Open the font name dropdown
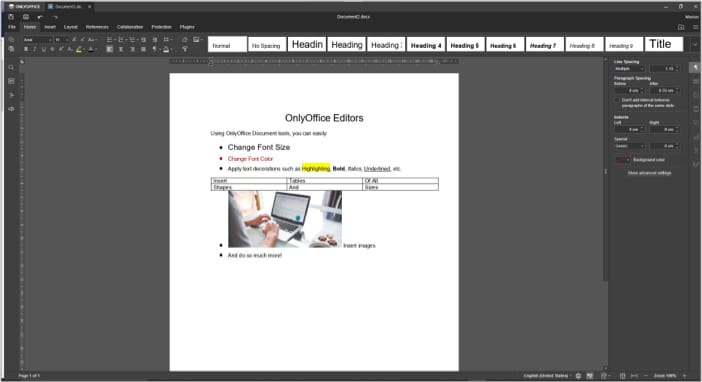Viewport: 702px width, 382px height. (38, 40)
